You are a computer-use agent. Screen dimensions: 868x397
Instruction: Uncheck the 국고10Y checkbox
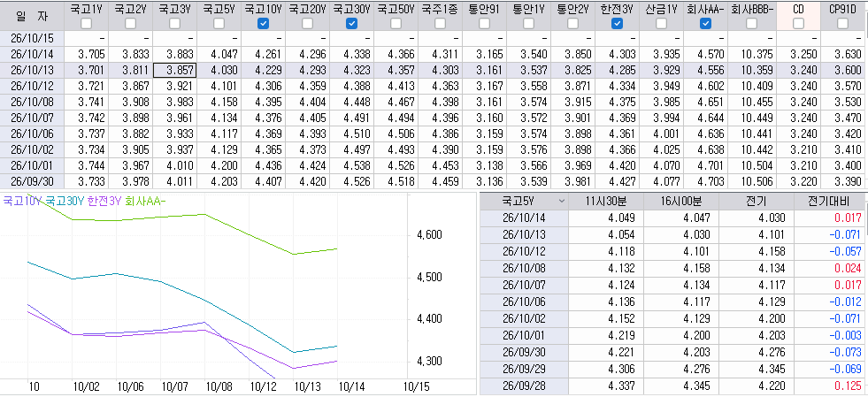(x=264, y=23)
